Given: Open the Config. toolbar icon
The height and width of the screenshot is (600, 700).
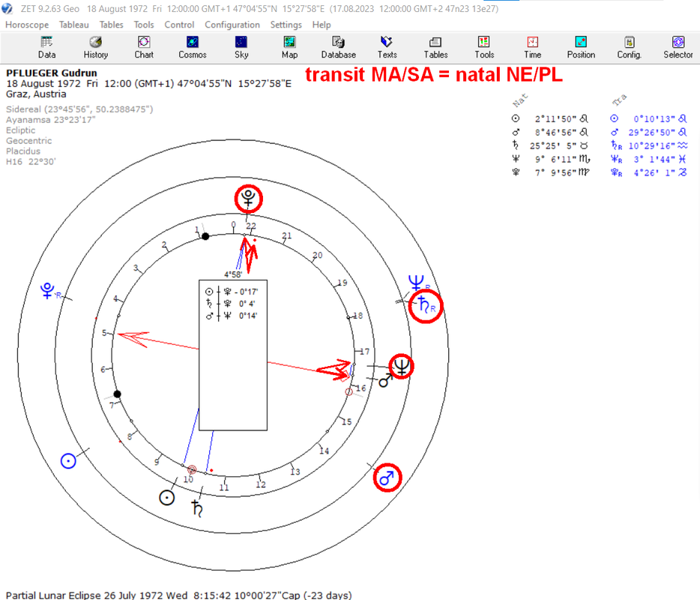Looking at the screenshot, I should coord(629,47).
